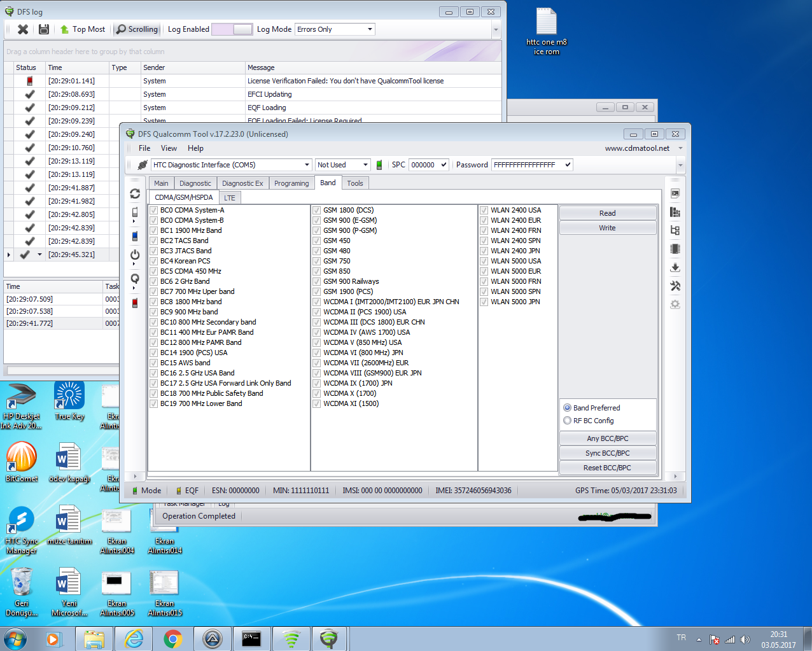Click the Reset BCC/BPC button
This screenshot has height=651, width=812.
point(608,468)
